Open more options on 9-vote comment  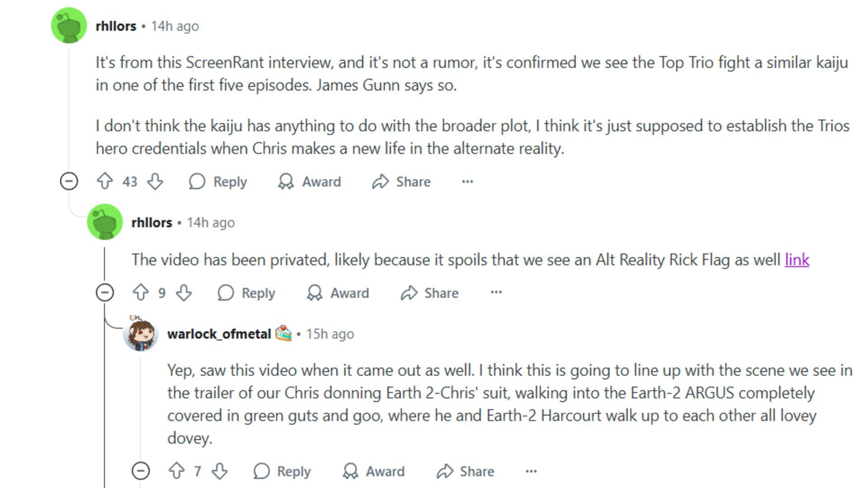(496, 293)
